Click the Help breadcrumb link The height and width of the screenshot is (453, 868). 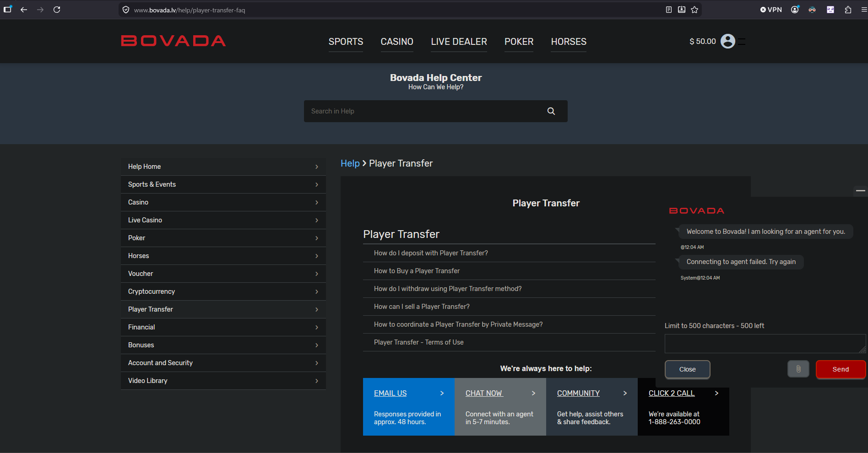pyautogui.click(x=350, y=163)
